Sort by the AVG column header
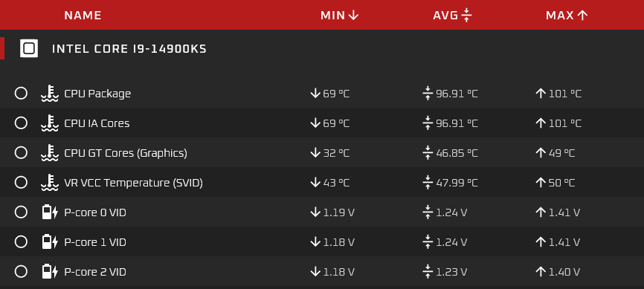 (x=452, y=16)
